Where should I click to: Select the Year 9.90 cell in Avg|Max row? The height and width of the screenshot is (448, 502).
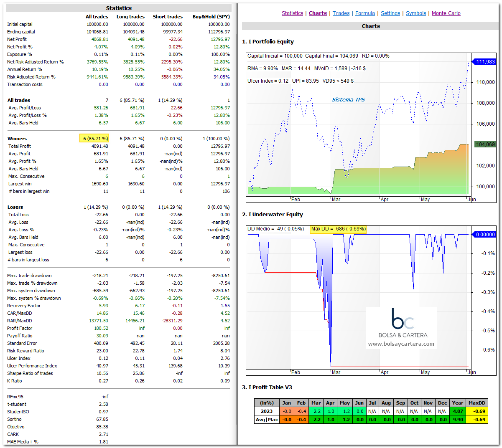(x=458, y=420)
